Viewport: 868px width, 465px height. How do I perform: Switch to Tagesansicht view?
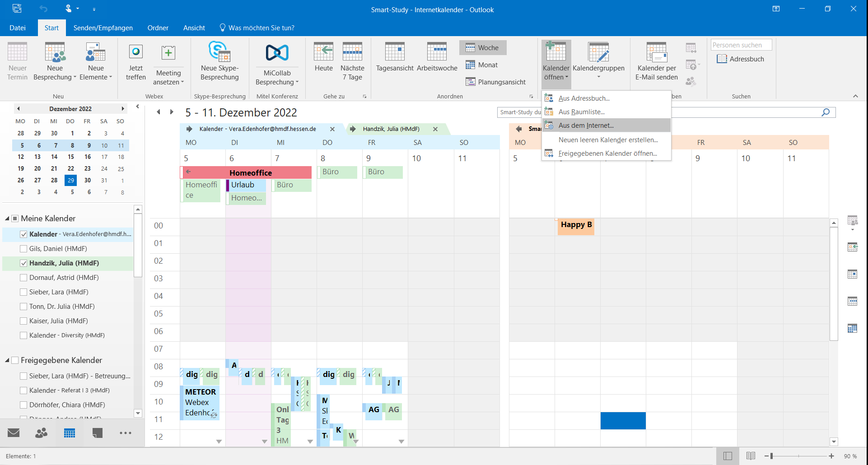[395, 56]
